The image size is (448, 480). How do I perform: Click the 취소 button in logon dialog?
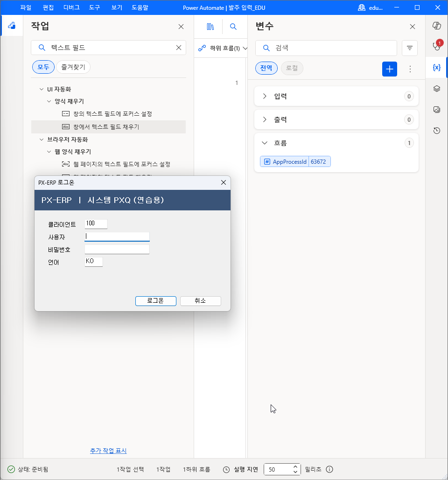click(201, 301)
